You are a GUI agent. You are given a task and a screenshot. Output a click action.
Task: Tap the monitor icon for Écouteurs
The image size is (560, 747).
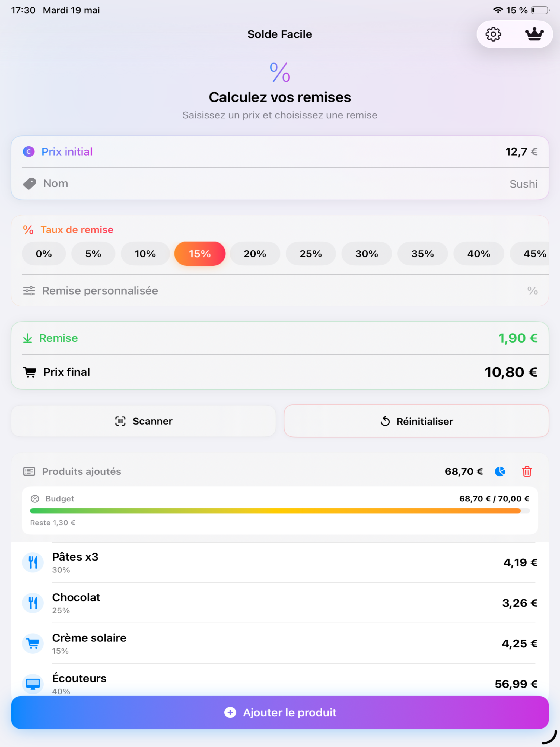(x=33, y=684)
